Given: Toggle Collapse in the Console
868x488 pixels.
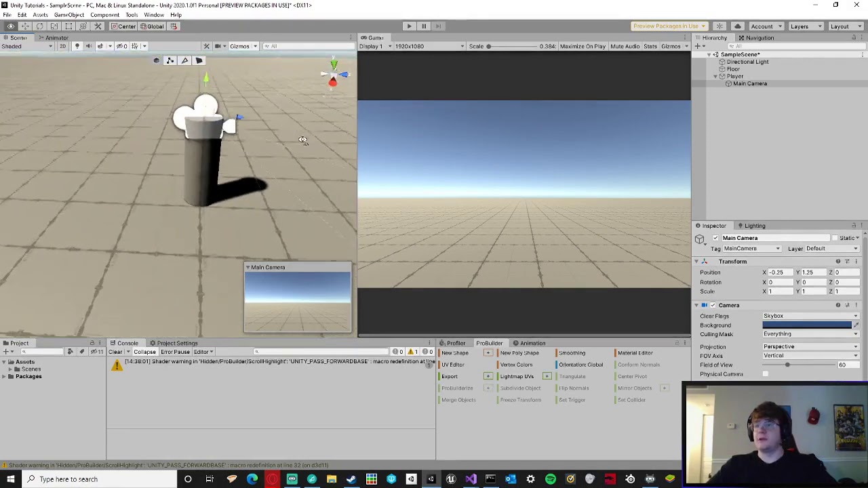Looking at the screenshot, I should [x=144, y=352].
